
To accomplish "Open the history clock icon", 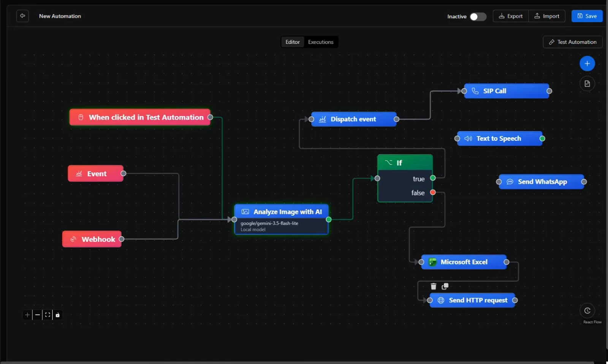I will [587, 310].
